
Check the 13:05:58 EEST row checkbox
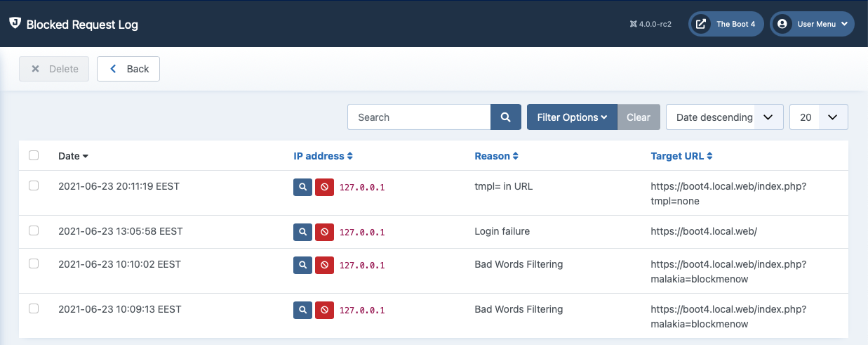pyautogui.click(x=34, y=230)
